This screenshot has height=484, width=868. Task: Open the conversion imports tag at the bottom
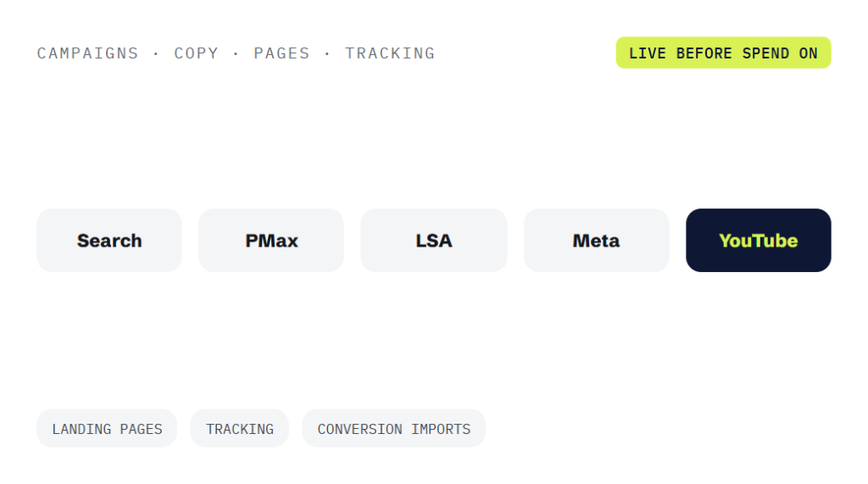pos(393,429)
